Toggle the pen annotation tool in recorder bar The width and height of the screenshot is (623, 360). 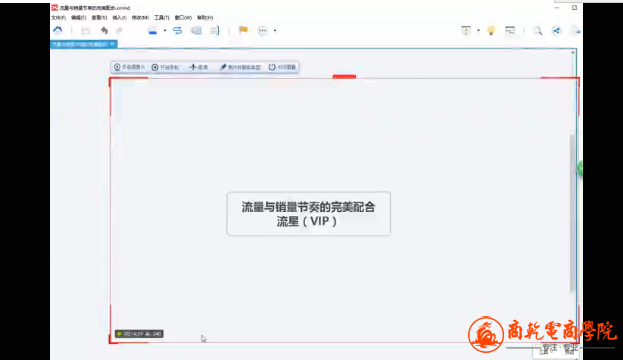click(240, 67)
